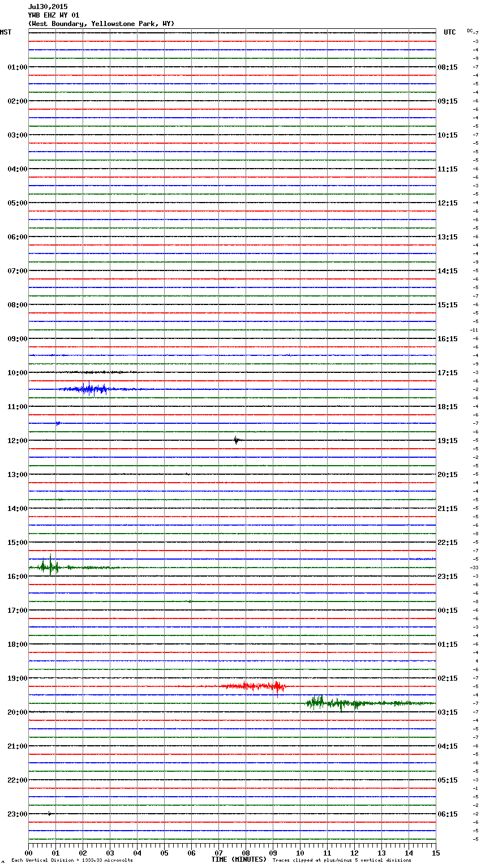
Task: Select the 06:00 MST time label
Action: [x=18, y=237]
